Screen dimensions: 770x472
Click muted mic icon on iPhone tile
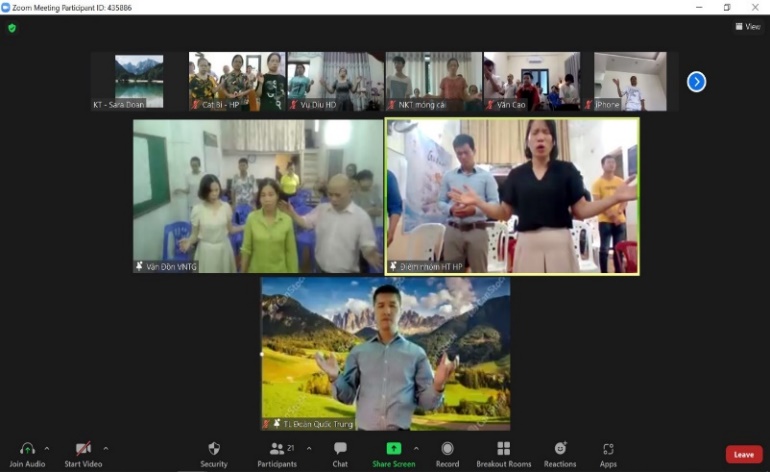588,105
